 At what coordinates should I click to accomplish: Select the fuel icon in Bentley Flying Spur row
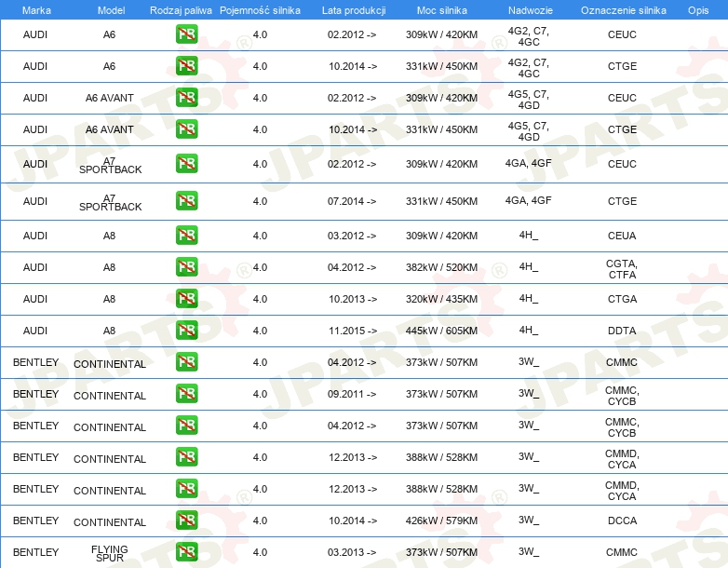click(x=186, y=552)
